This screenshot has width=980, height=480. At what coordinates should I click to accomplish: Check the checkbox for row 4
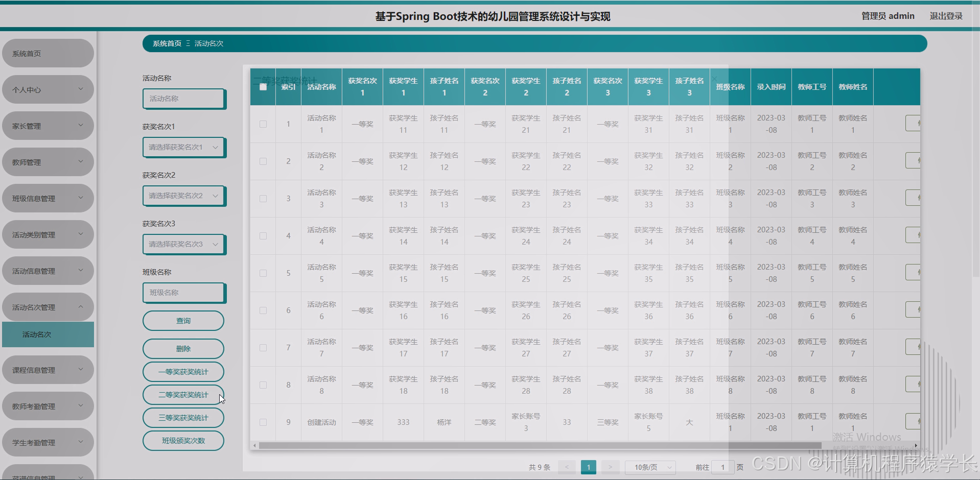point(263,236)
